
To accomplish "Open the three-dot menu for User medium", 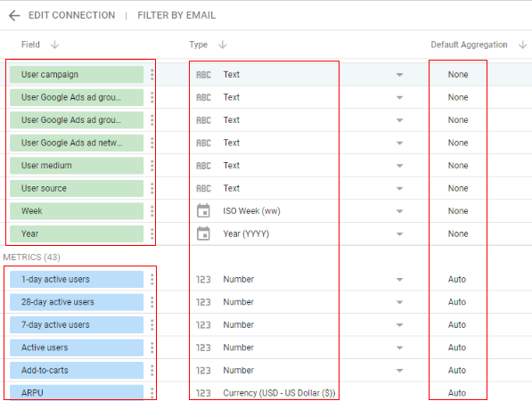I will click(x=152, y=166).
